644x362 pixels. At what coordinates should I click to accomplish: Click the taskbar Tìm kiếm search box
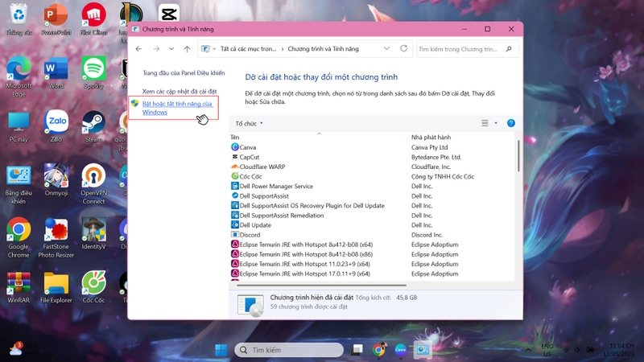(289, 350)
